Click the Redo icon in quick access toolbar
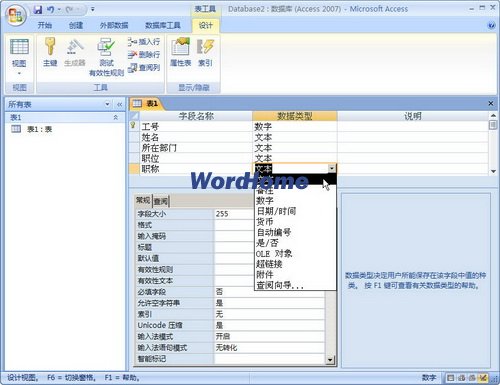The width and height of the screenshot is (500, 385). [70, 10]
